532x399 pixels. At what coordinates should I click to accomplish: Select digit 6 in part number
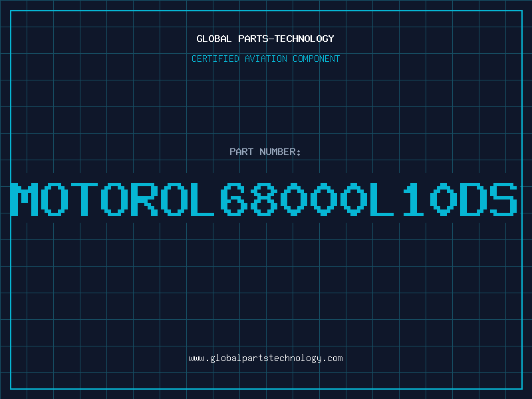tap(234, 199)
